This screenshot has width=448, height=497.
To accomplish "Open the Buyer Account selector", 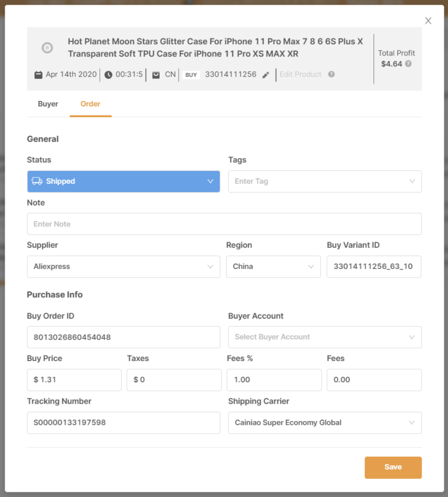I will tap(324, 337).
